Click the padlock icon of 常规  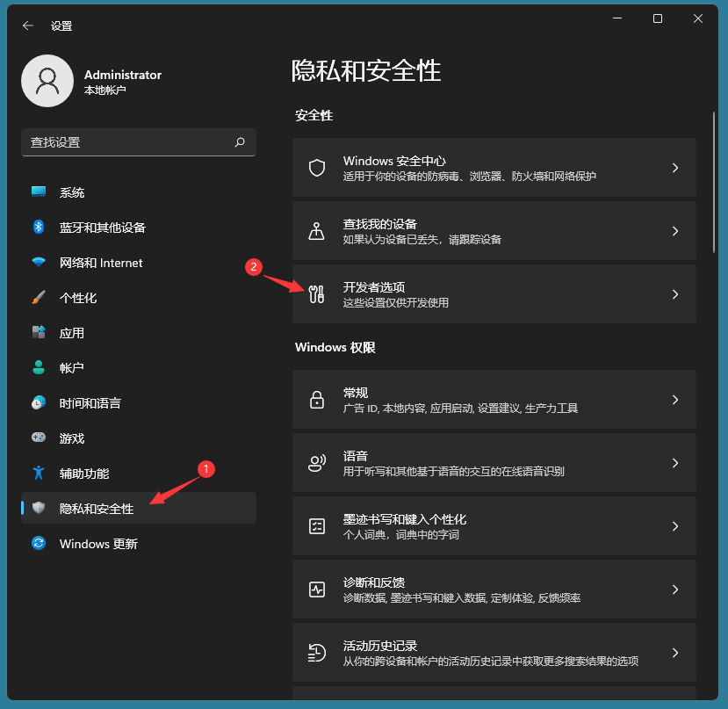317,400
